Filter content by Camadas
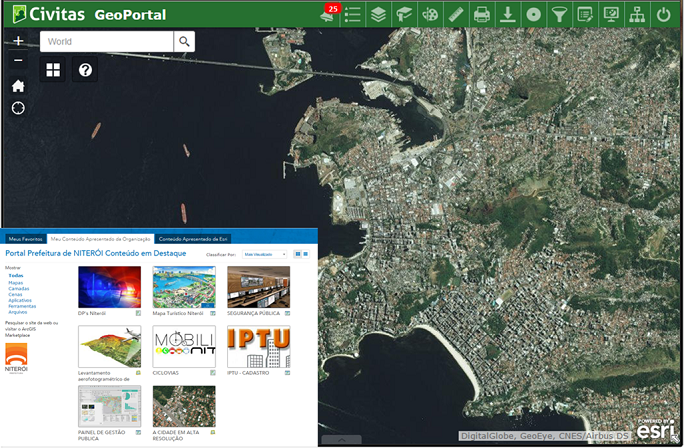 [19, 288]
